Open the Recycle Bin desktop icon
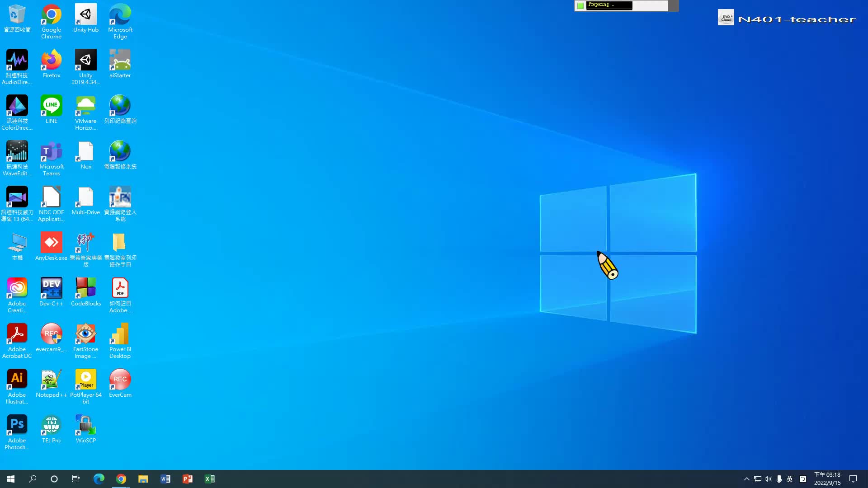Viewport: 868px width, 488px height. (x=17, y=18)
